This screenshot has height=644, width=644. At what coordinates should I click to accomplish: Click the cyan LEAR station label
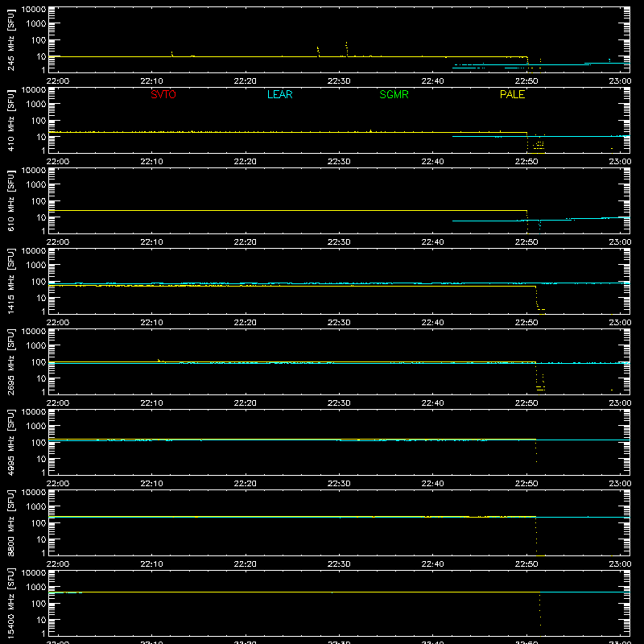click(279, 94)
